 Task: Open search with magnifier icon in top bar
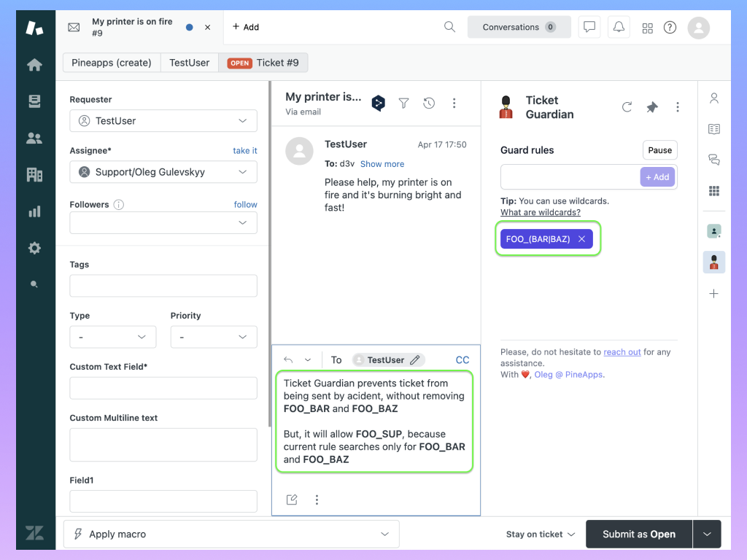click(x=449, y=27)
